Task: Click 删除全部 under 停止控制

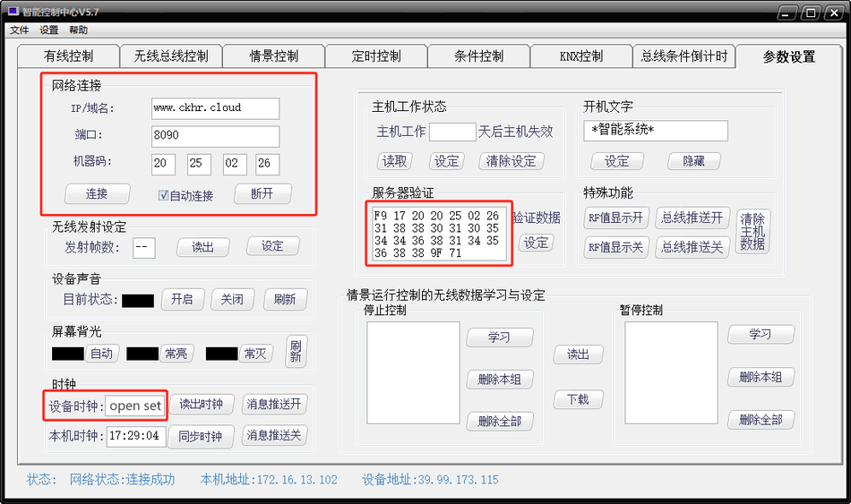Action: tap(500, 421)
